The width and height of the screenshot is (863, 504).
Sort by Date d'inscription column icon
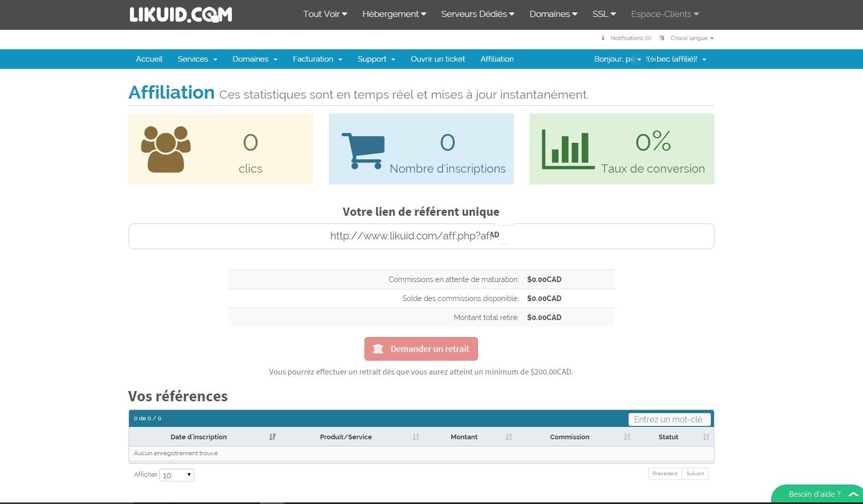272,437
